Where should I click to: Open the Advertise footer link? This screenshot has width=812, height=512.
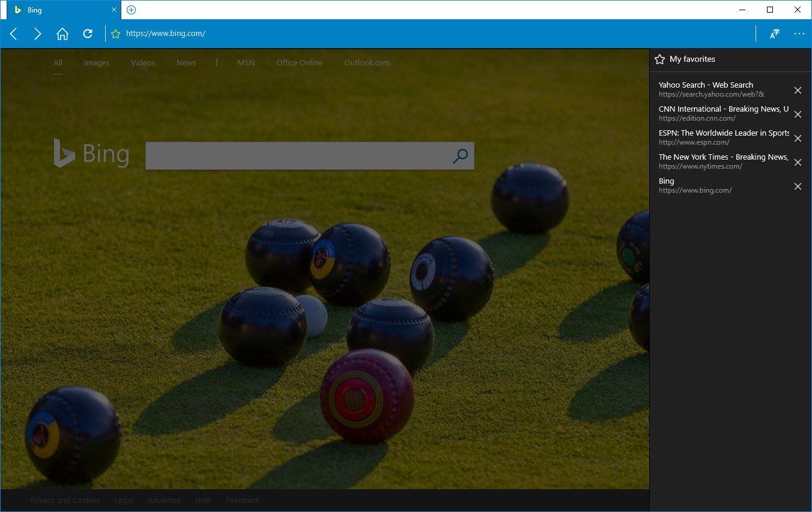pyautogui.click(x=164, y=500)
